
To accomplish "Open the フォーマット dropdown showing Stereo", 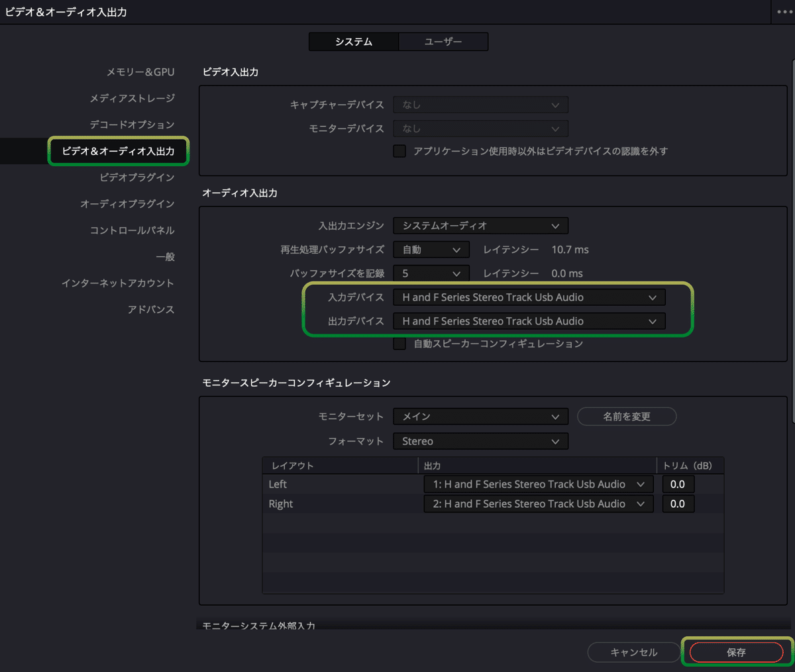I will point(480,441).
